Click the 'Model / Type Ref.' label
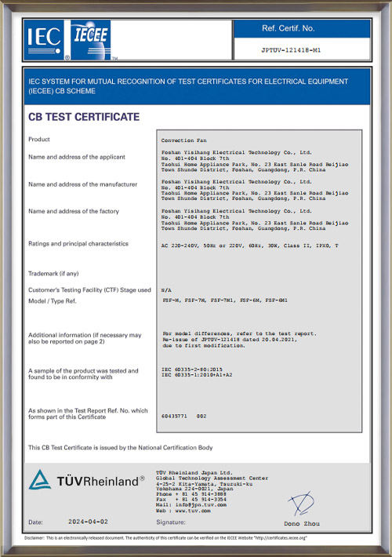The width and height of the screenshot is (392, 557). point(53,301)
